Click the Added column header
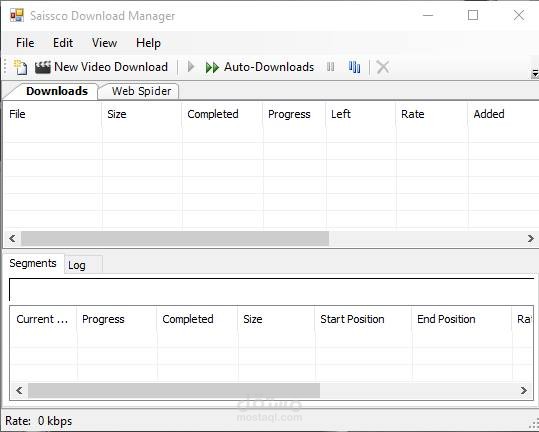 (503, 114)
